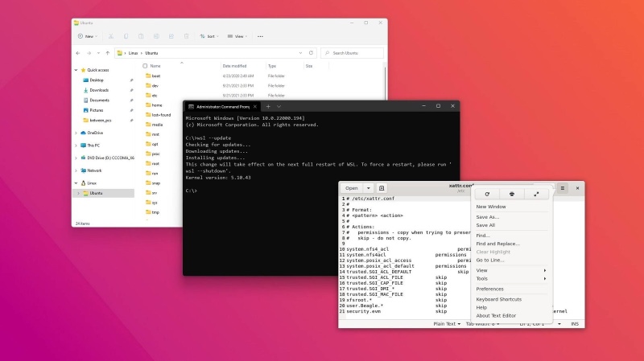
Task: Click the new document icon beside Open
Action: (x=382, y=187)
